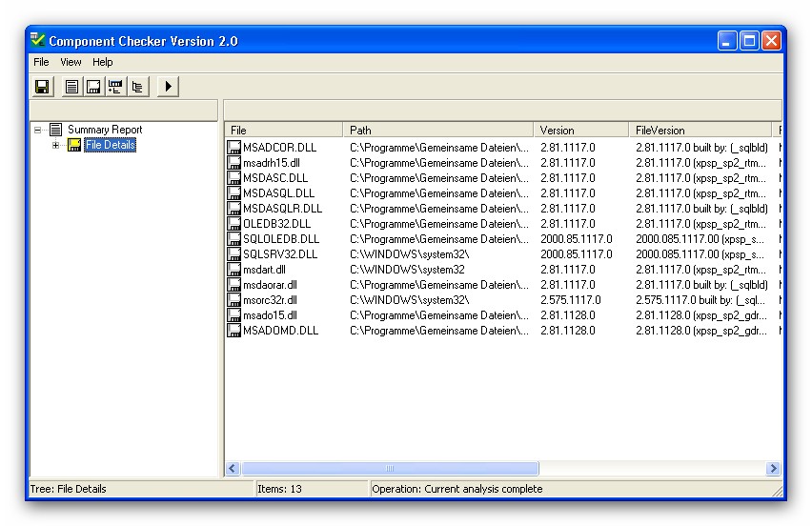The height and width of the screenshot is (526, 812).
Task: Click version 2000.85.1117.0 in SQLOLEDB.DLL row
Action: point(577,238)
